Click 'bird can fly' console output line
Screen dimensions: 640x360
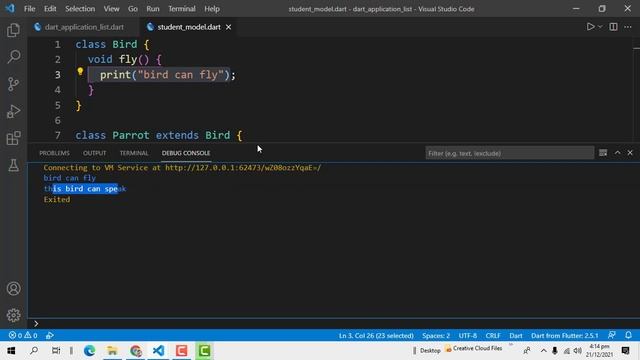pos(69,178)
